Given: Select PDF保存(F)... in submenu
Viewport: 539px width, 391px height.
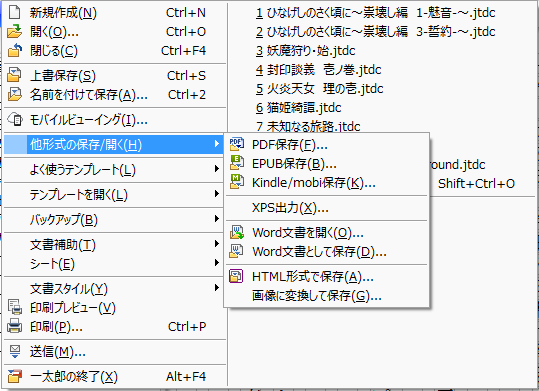Looking at the screenshot, I should [327, 144].
